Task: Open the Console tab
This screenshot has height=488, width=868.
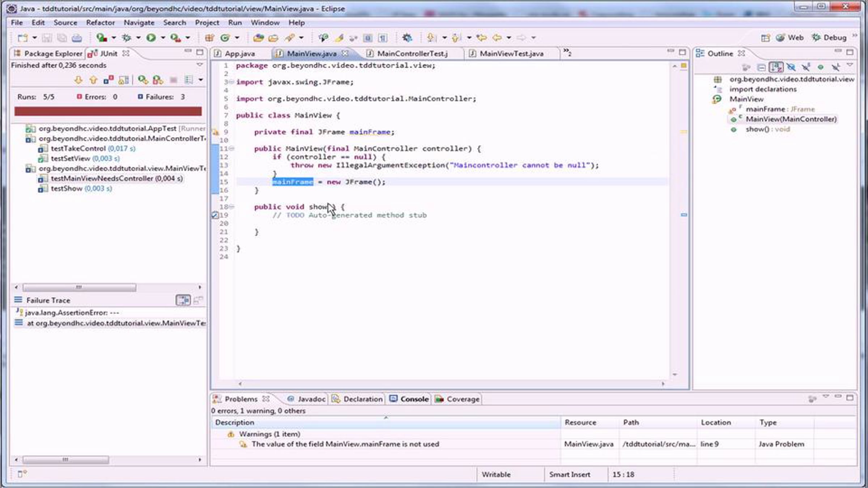Action: (x=409, y=399)
